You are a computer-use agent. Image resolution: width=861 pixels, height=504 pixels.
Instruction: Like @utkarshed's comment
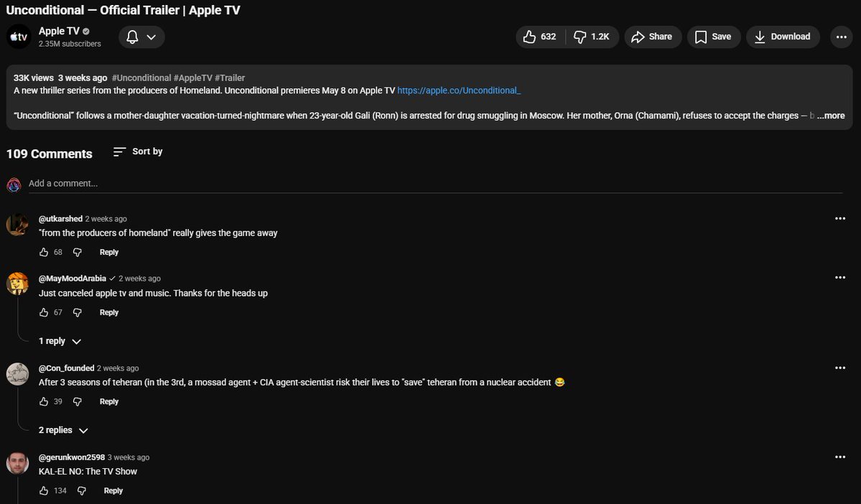(x=44, y=253)
